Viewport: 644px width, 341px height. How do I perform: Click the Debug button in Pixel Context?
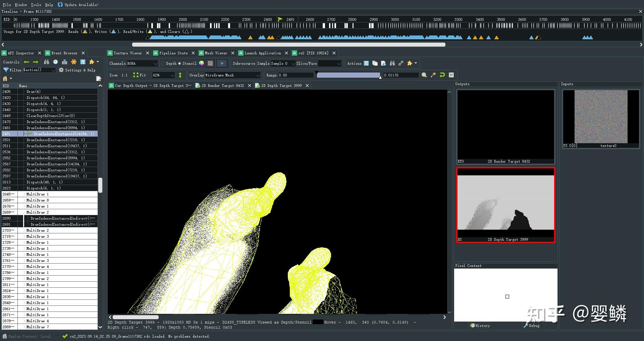(x=532, y=326)
